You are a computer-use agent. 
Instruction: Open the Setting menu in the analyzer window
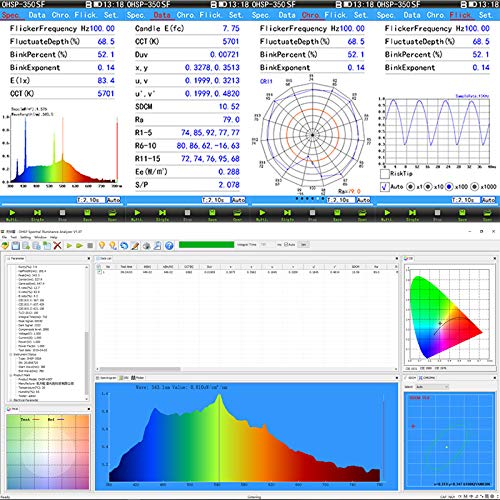coord(25,237)
